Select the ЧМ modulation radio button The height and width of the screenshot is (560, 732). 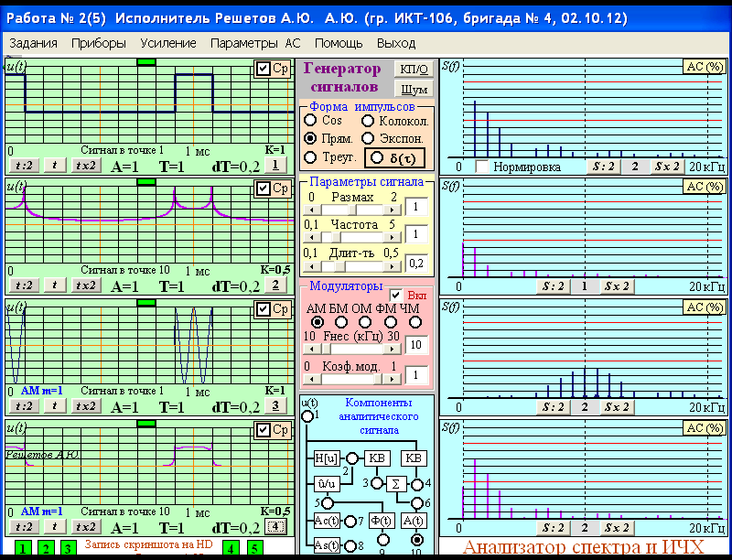click(414, 322)
